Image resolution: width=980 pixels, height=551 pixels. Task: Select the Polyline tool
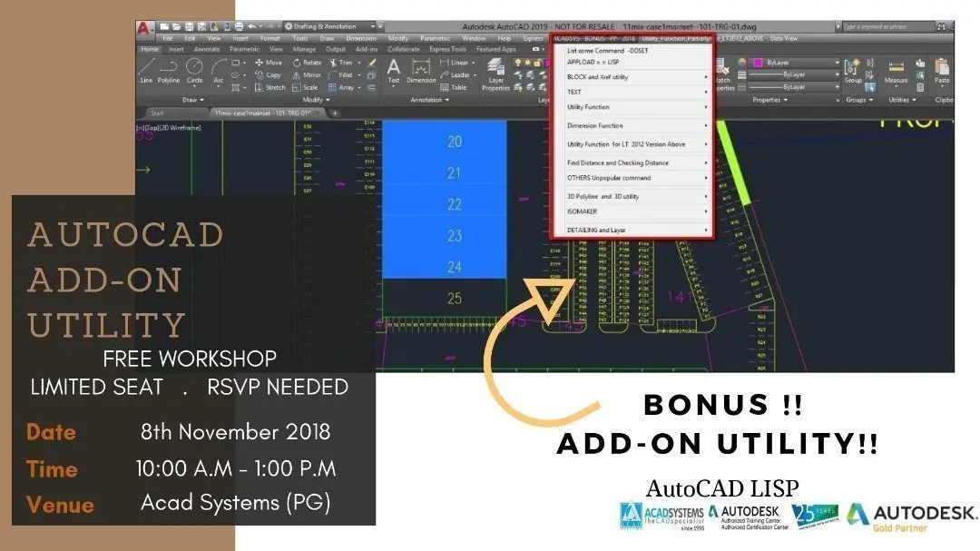pos(169,71)
